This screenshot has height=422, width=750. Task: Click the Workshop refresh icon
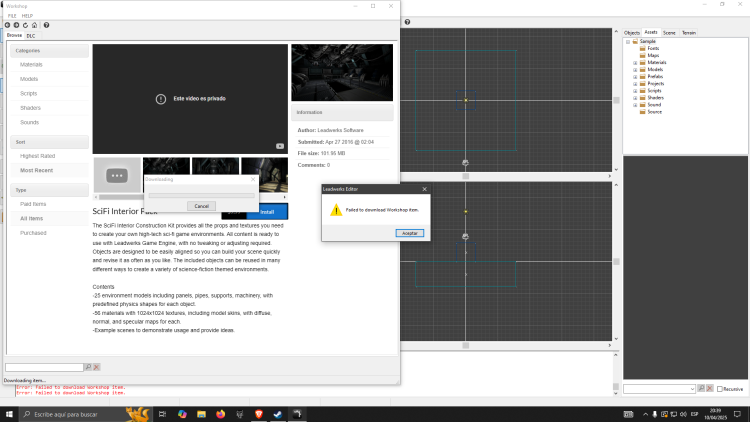click(x=27, y=25)
